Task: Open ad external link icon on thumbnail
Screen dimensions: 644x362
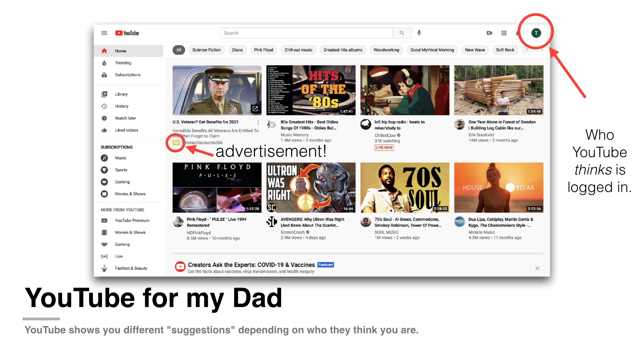Action: 255,109
